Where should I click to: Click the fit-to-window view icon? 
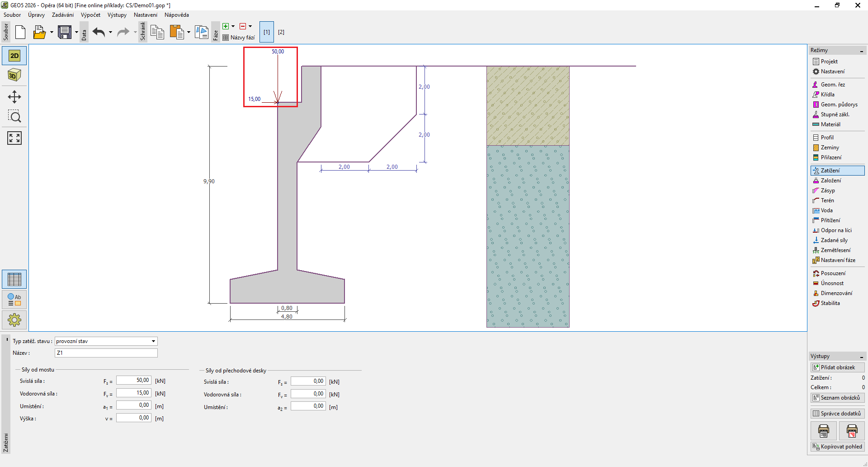point(14,138)
